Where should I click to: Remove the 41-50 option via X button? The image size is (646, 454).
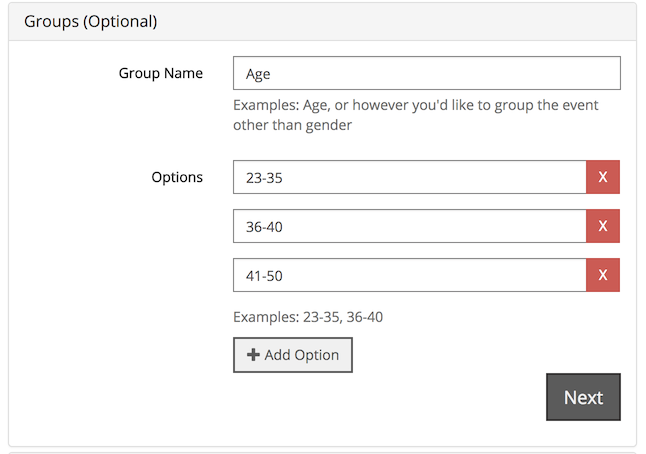click(x=602, y=275)
